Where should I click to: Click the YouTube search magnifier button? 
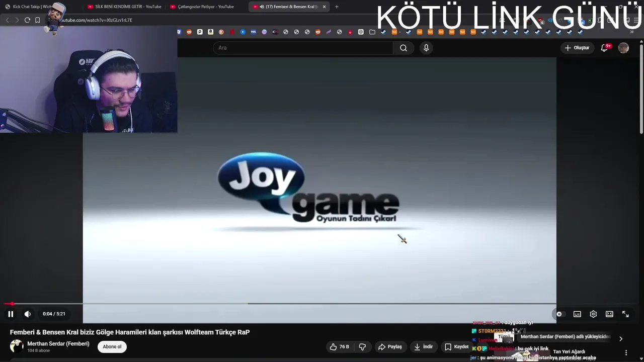[x=404, y=48]
